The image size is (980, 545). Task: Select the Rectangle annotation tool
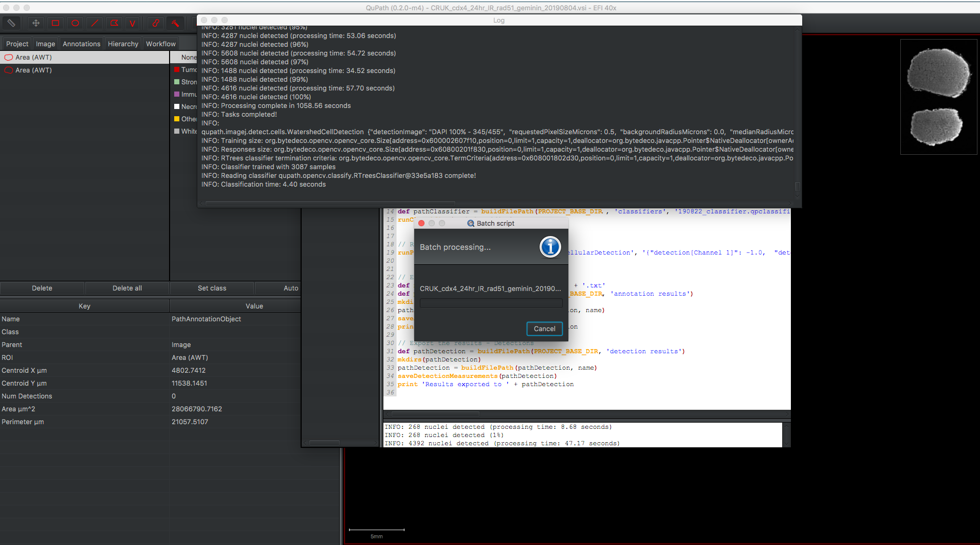[55, 23]
